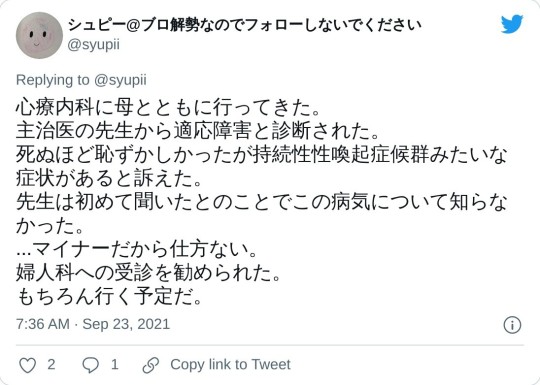Click the line 婦人科への受診を勧められた
Screen dimensions: 540x385
pyautogui.click(x=148, y=272)
